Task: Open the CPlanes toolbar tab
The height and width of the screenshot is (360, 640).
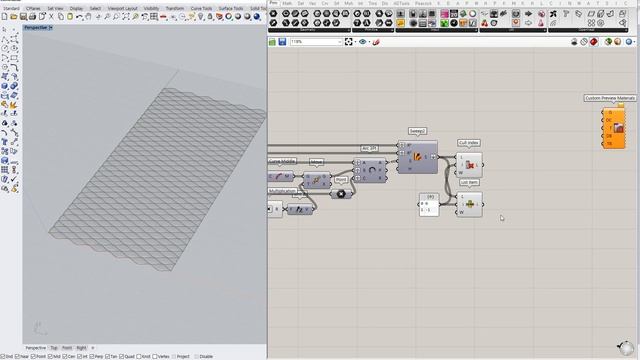Action: (33, 8)
